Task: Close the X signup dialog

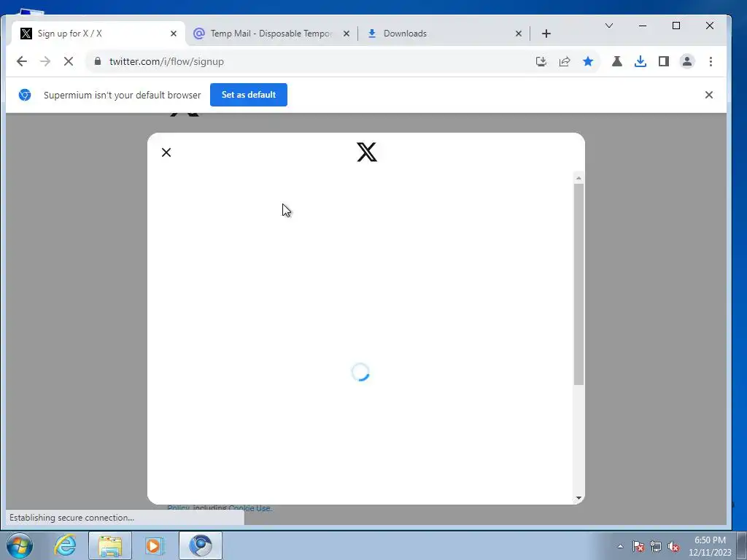Action: pyautogui.click(x=166, y=152)
